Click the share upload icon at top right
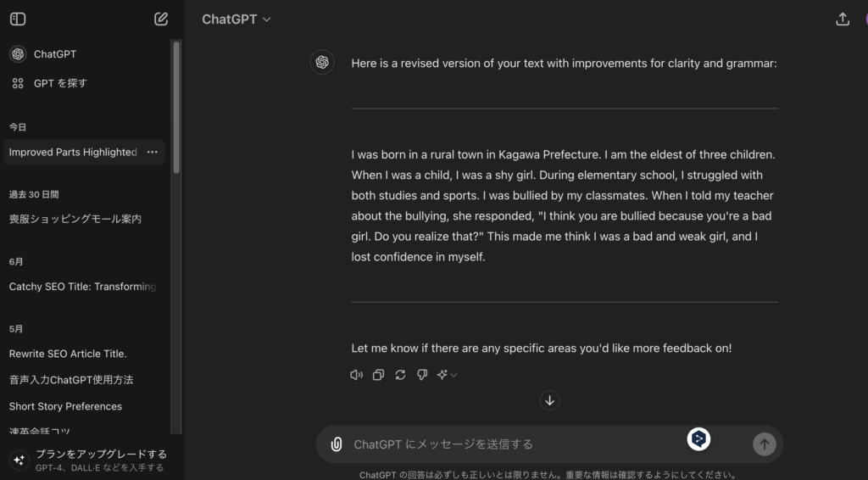 tap(843, 19)
